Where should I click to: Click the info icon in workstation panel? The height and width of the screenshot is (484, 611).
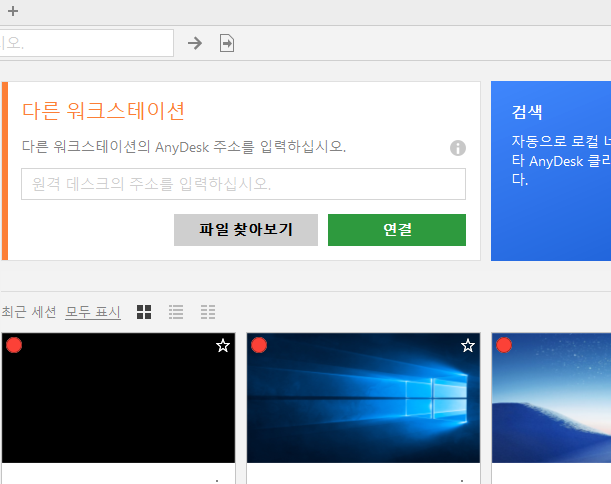pyautogui.click(x=458, y=148)
